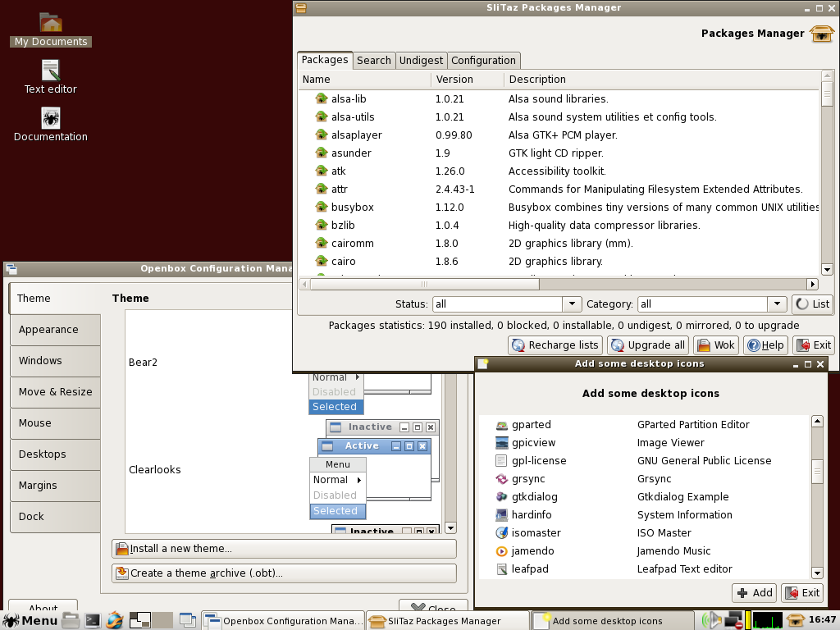Select the gtkdialog icon in list
840x630 pixels.
[501, 497]
